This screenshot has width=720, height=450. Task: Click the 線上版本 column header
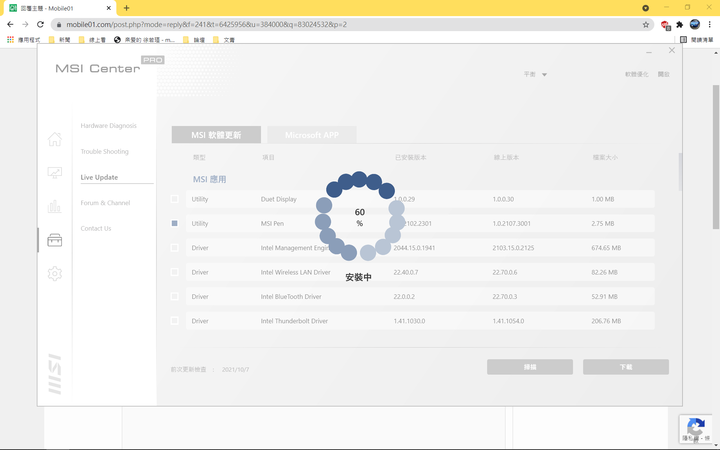click(x=506, y=158)
